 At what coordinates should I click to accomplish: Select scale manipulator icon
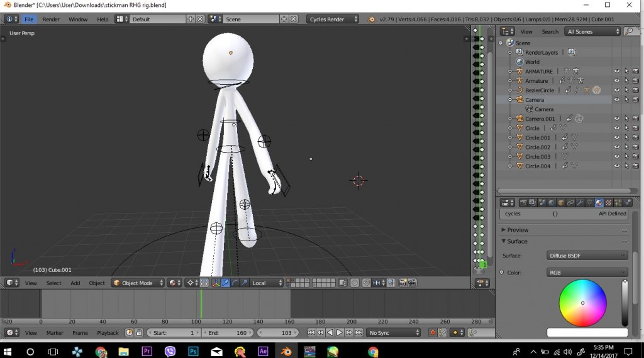pos(245,283)
